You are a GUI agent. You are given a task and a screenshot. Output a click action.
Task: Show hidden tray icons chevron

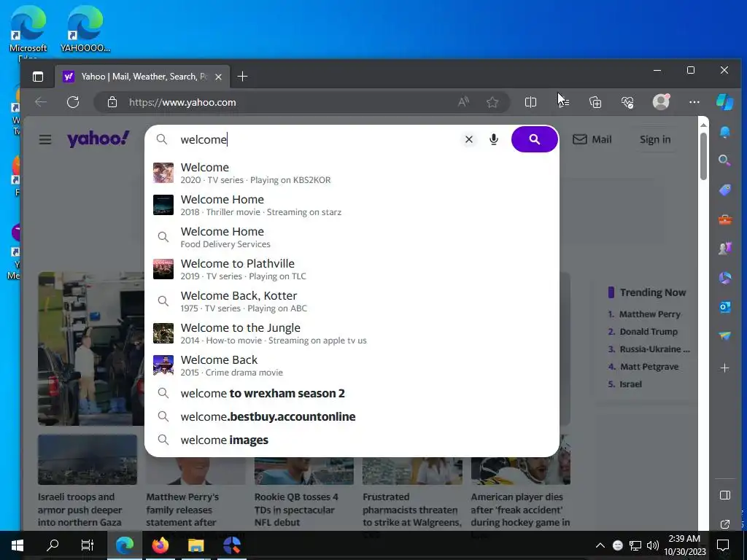click(x=600, y=545)
